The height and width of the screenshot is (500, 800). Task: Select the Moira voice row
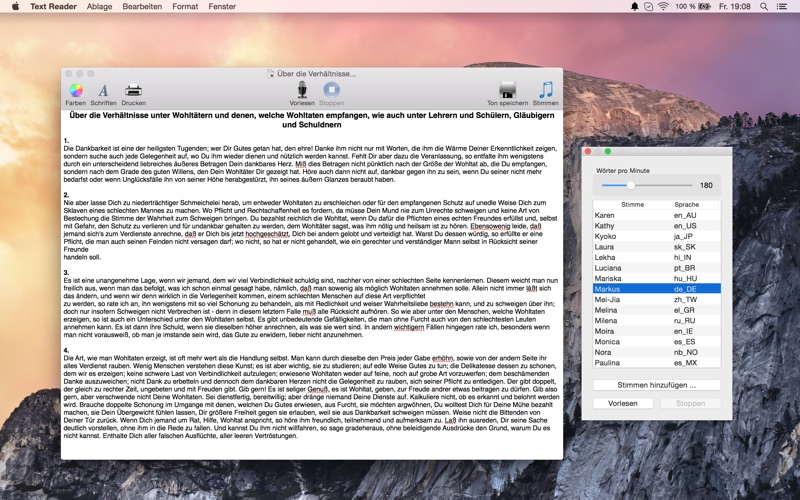(657, 331)
